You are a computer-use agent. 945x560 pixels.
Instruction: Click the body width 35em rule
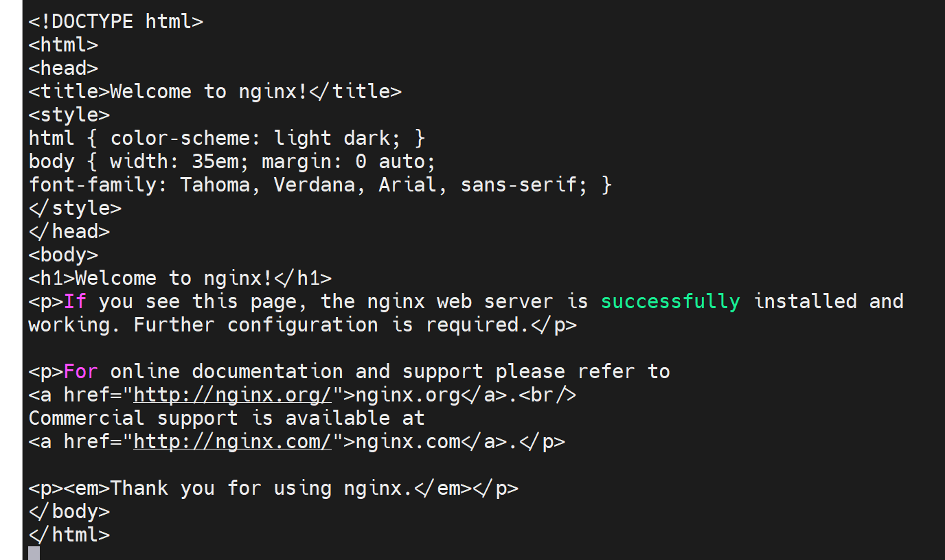tap(232, 161)
